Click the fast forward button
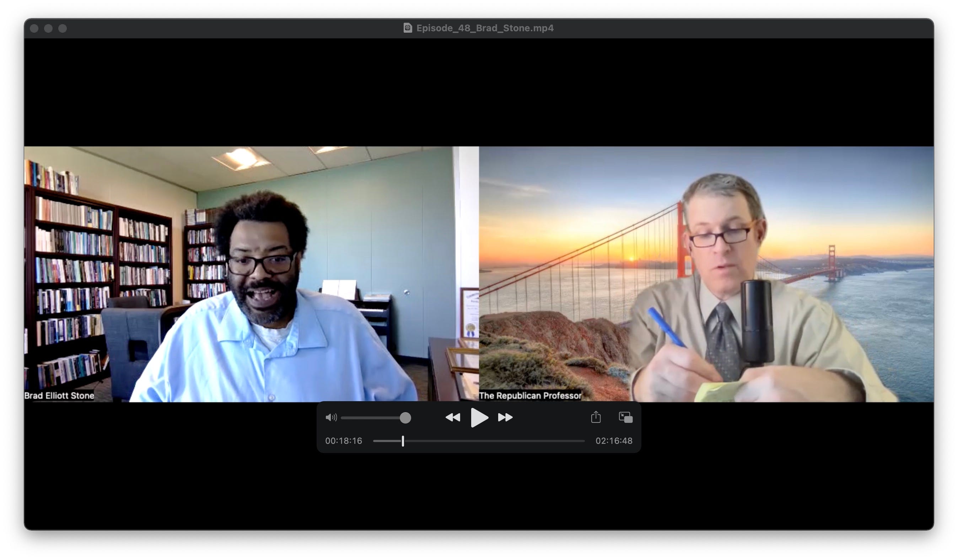The width and height of the screenshot is (958, 560). 505,418
